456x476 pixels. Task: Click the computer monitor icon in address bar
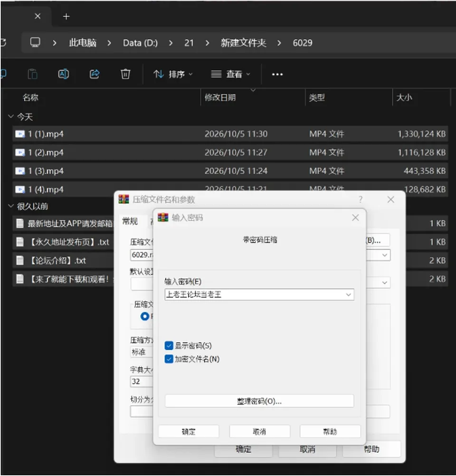pyautogui.click(x=35, y=42)
